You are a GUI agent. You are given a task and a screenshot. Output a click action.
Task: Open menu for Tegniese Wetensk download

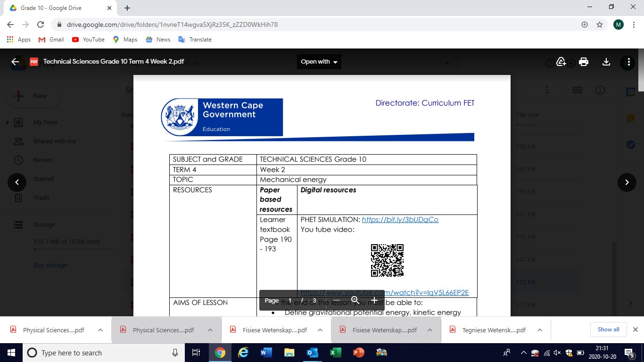540,330
